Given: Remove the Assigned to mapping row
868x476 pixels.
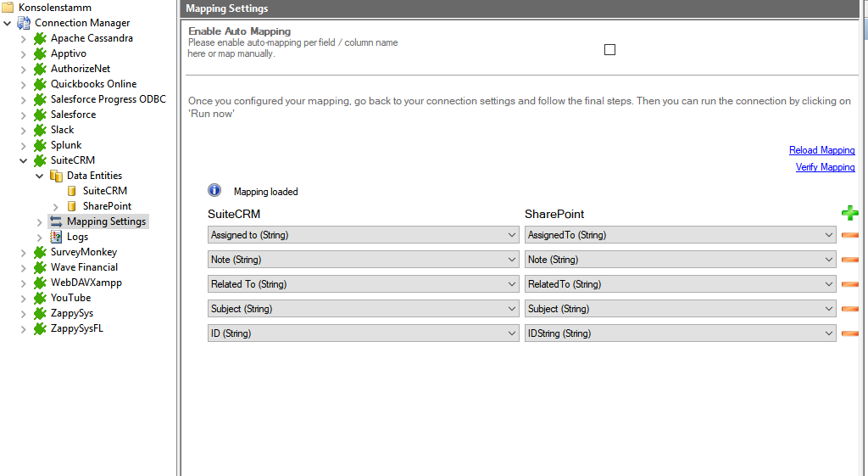Looking at the screenshot, I should (849, 235).
